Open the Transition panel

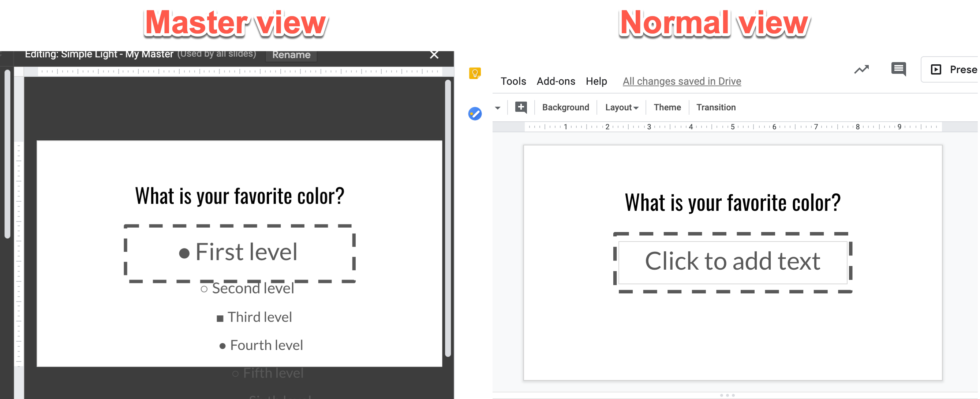[x=716, y=107]
